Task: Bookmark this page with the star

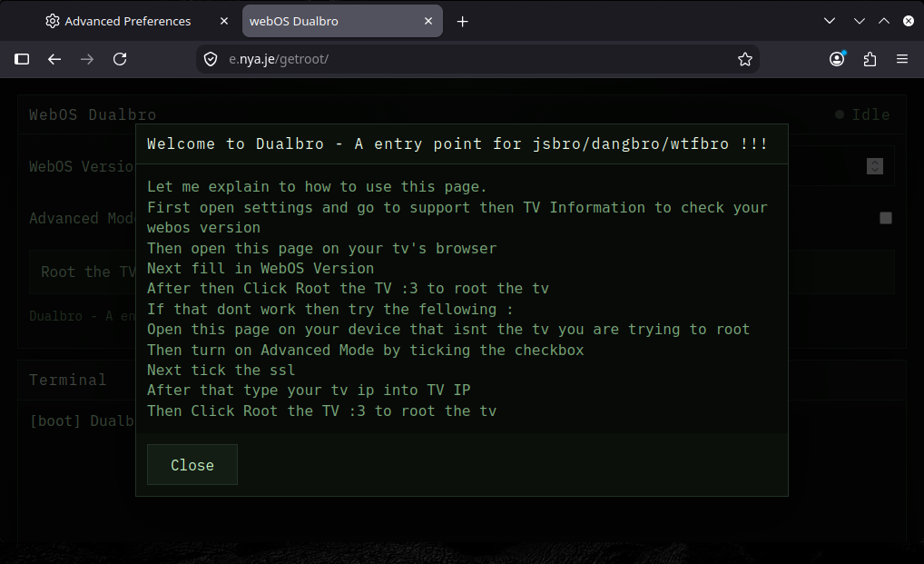Action: tap(745, 59)
